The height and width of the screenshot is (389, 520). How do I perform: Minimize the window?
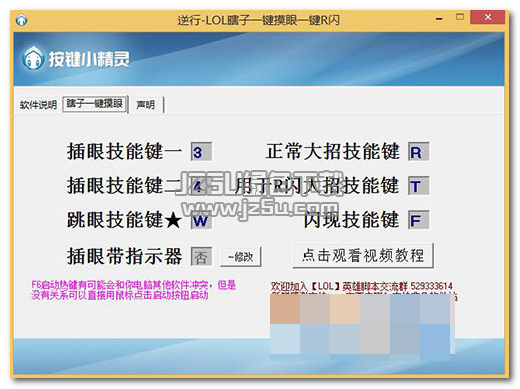[x=439, y=18]
